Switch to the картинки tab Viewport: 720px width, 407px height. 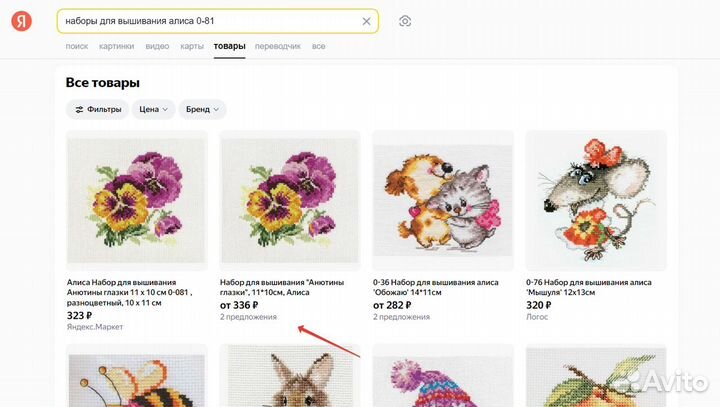point(116,46)
